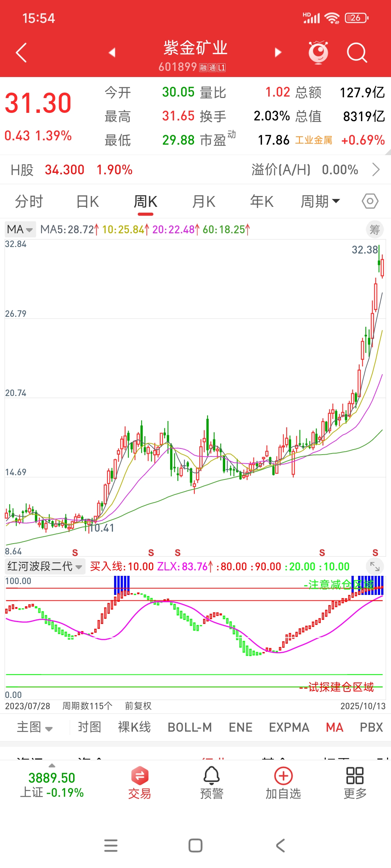
Task: Expand H股 premium row chevron
Action: coord(376,169)
